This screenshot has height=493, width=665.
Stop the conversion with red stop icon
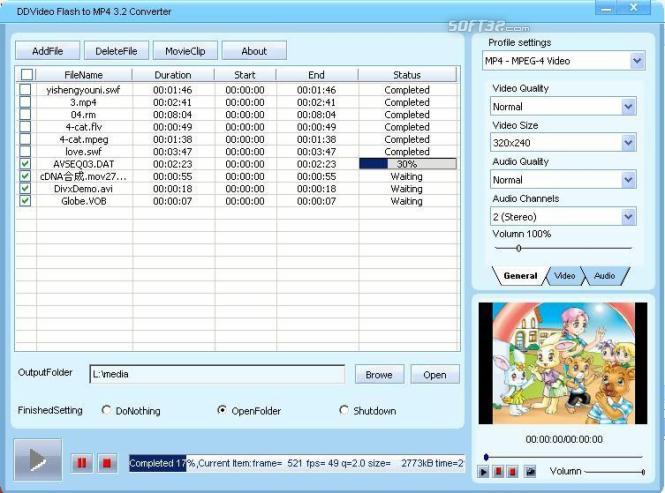107,462
